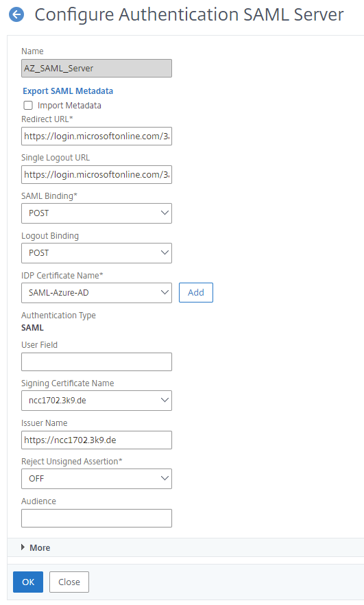Click the Single Logout URL field

tap(97, 174)
